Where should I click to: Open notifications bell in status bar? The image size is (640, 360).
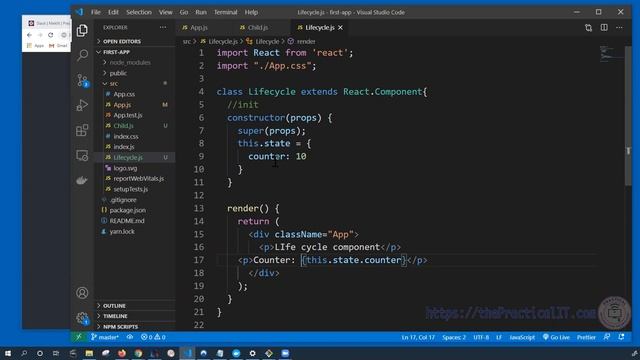click(621, 337)
